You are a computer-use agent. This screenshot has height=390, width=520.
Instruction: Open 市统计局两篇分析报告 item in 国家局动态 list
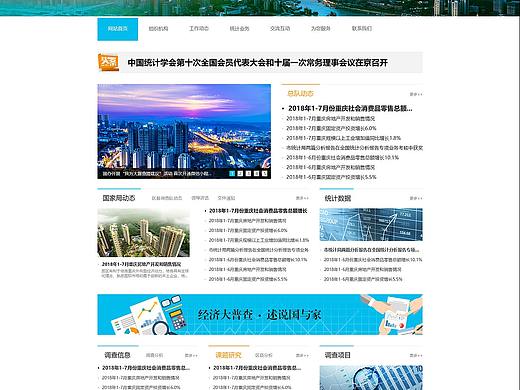point(259,250)
